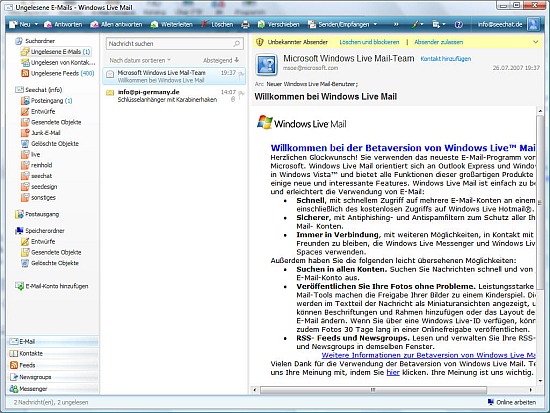The width and height of the screenshot is (550, 413).
Task: Click the printer icon in toolbar
Action: point(246,25)
